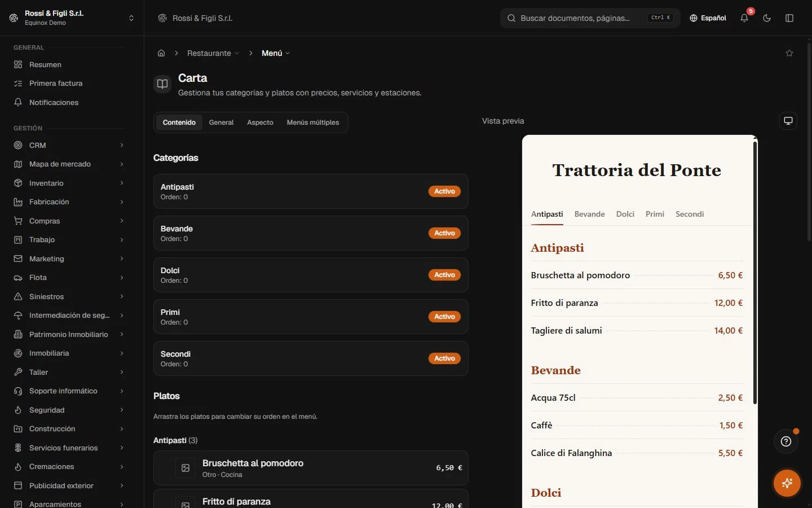The width and height of the screenshot is (812, 508).
Task: Open the Bruschetta al pomodoro dish card
Action: (311, 468)
